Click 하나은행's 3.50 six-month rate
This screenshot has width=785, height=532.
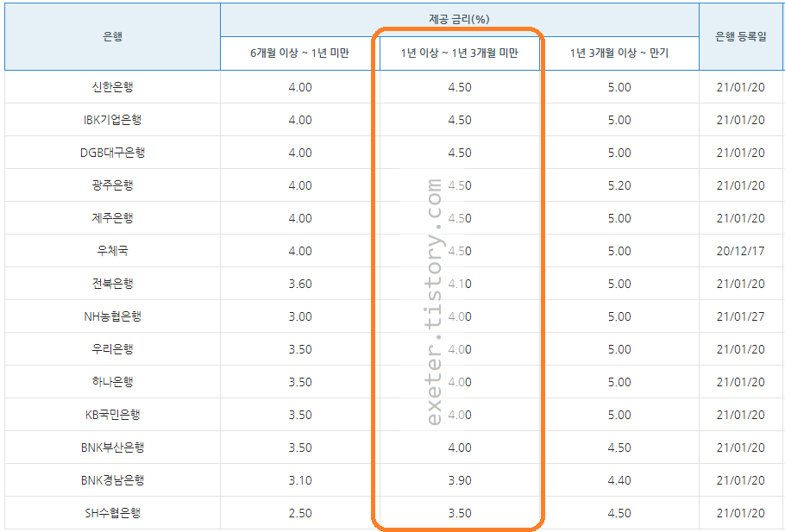point(300,382)
